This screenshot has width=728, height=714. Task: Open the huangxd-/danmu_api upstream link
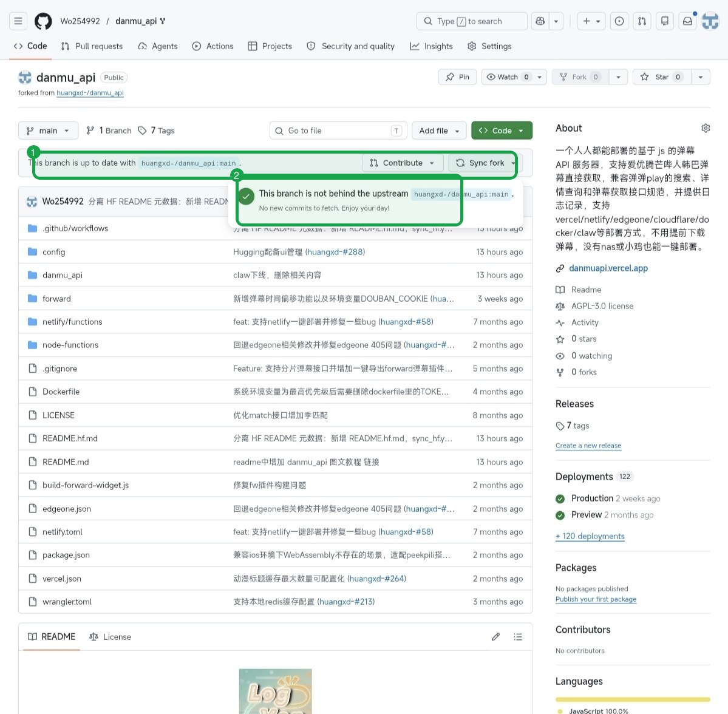(90, 93)
